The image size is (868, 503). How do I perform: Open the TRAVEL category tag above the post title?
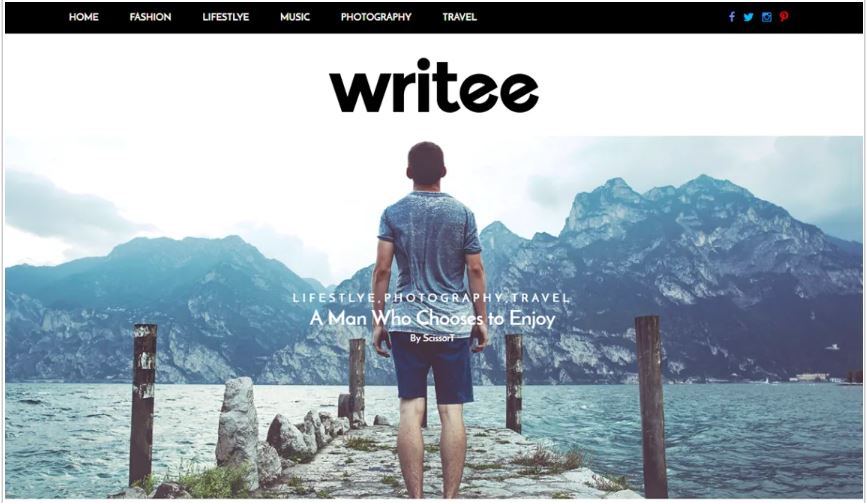[540, 298]
